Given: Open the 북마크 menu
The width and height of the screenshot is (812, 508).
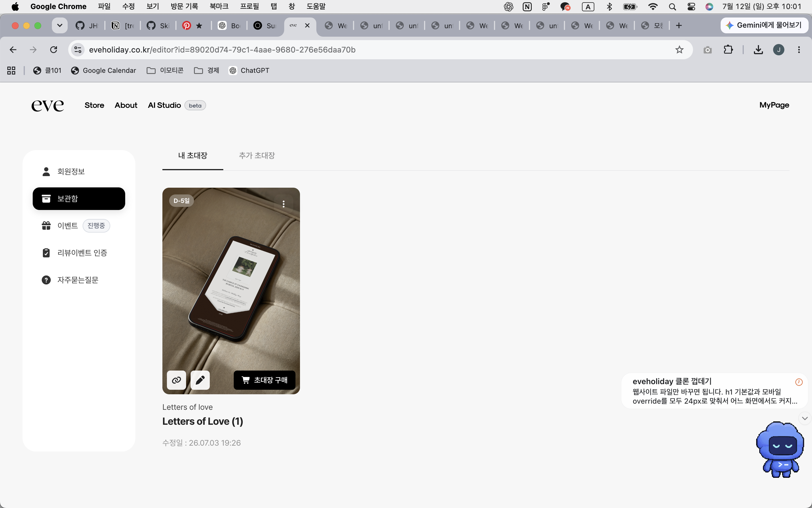Looking at the screenshot, I should pos(219,6).
